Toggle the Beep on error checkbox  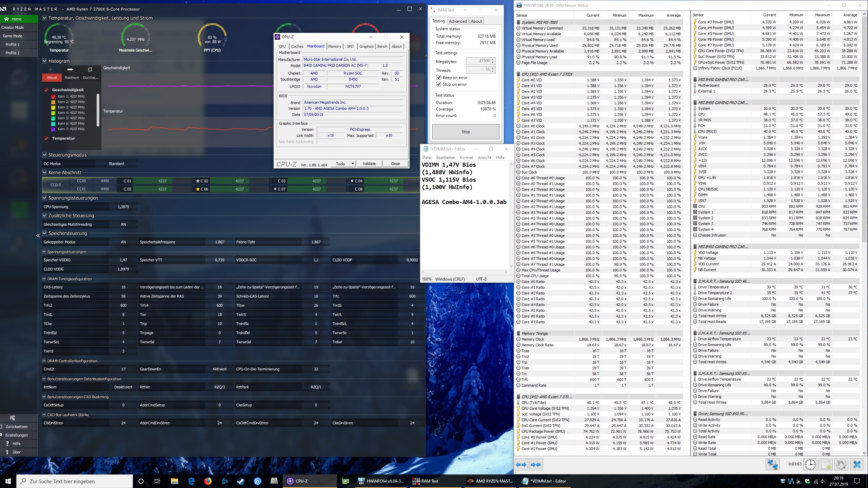pyautogui.click(x=439, y=78)
